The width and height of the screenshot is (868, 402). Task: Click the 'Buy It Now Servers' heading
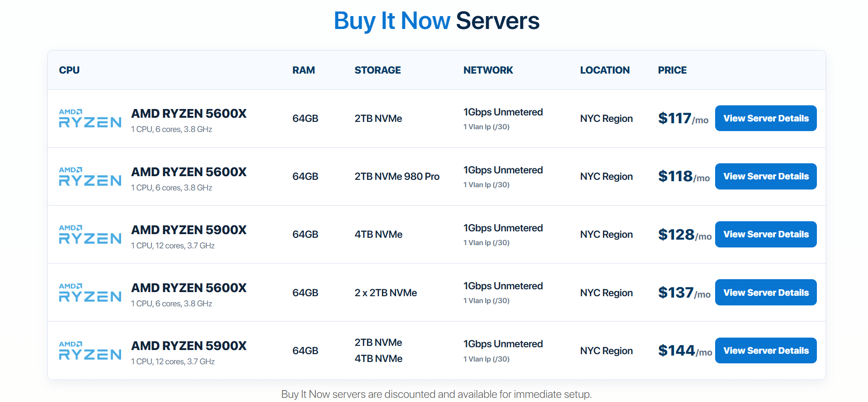tap(437, 21)
